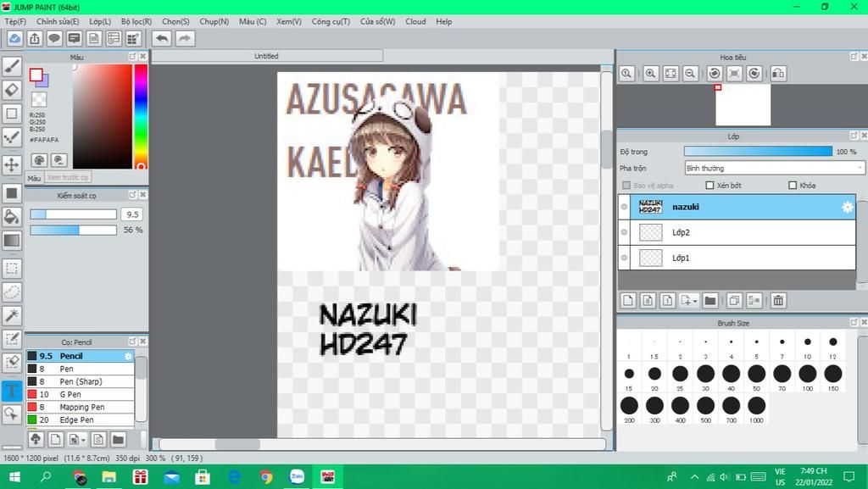This screenshot has height=489, width=868.
Task: Select the Lớp1 layer row
Action: [737, 258]
